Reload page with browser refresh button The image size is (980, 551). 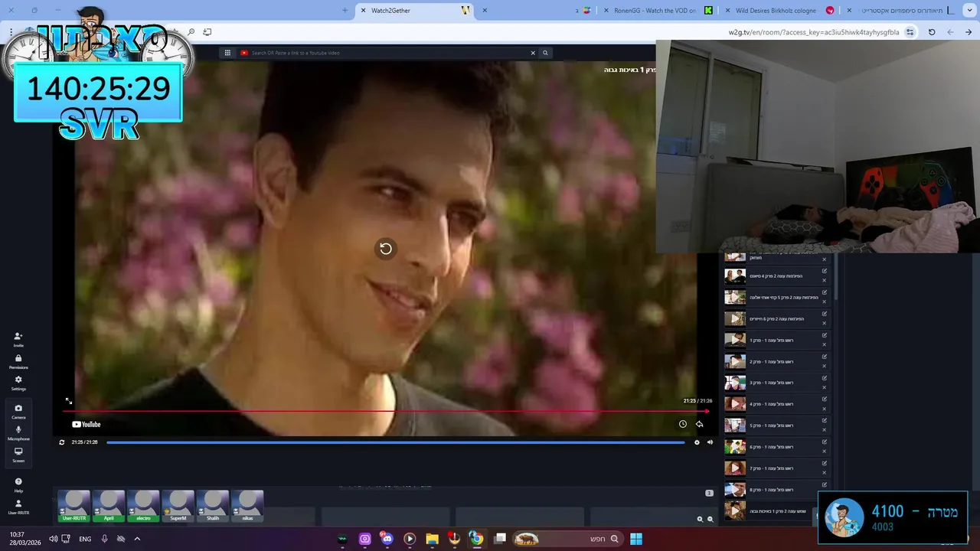click(x=932, y=32)
